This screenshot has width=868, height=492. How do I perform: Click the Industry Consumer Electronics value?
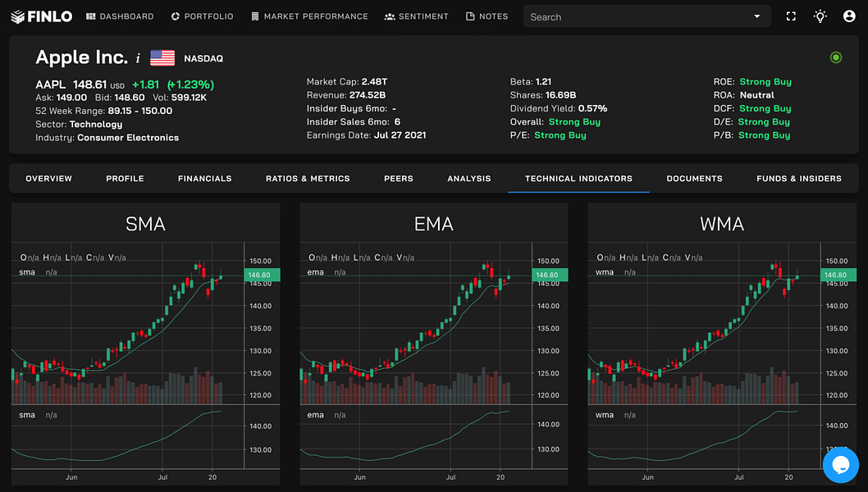point(128,138)
